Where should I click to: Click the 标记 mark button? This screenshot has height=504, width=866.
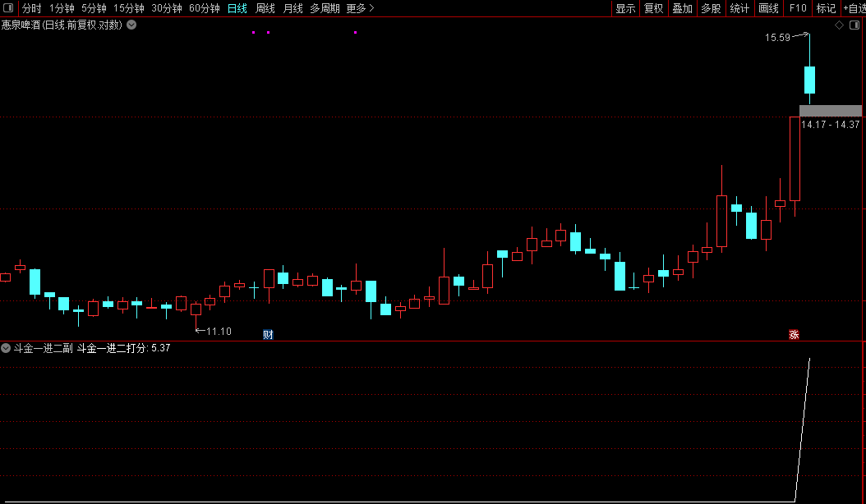coord(827,8)
